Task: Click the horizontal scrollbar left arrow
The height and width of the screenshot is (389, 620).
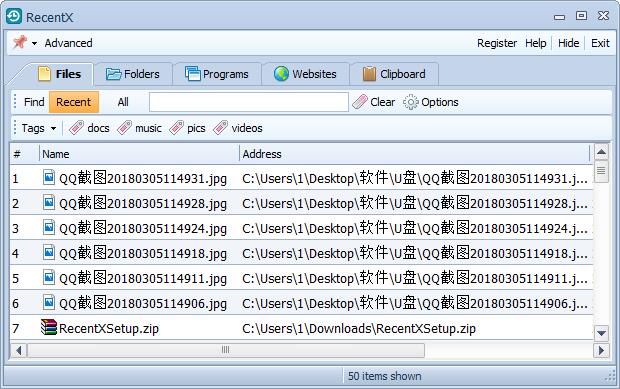Action: tap(18, 350)
